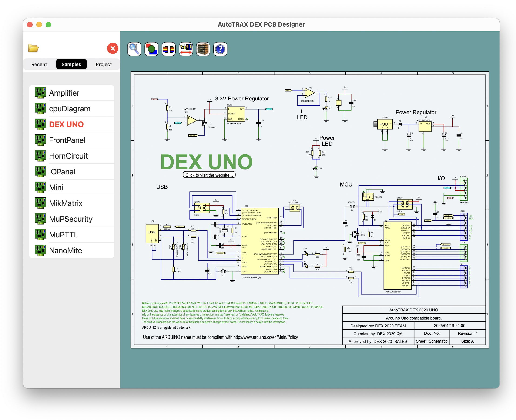Select the cpuDiagram sample
Viewport: 516px width, 420px height.
(x=72, y=109)
